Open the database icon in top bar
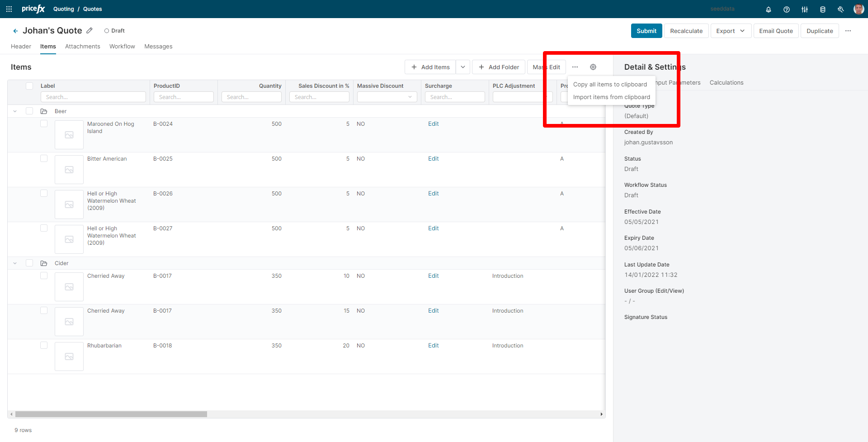868x442 pixels. click(x=822, y=10)
